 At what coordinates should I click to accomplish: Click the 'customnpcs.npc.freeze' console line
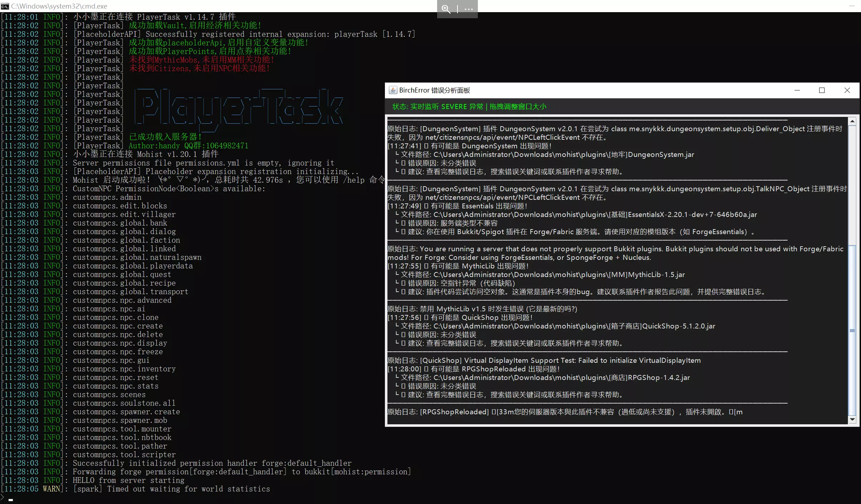82,351
